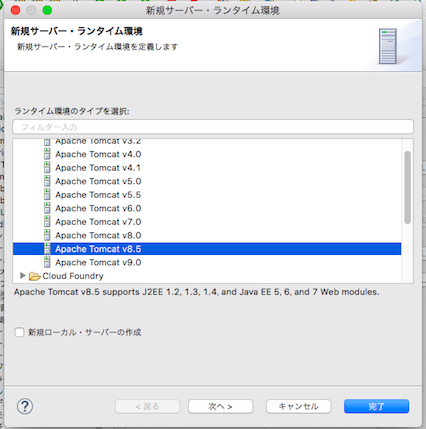Screen dimensions: 426x429
Task: Click the green zoom window button
Action: [x=47, y=10]
